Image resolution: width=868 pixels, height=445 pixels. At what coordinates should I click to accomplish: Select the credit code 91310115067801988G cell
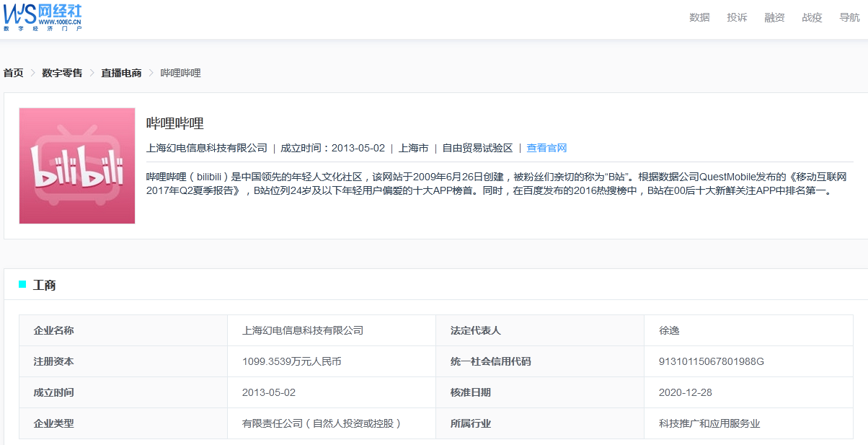tap(711, 361)
